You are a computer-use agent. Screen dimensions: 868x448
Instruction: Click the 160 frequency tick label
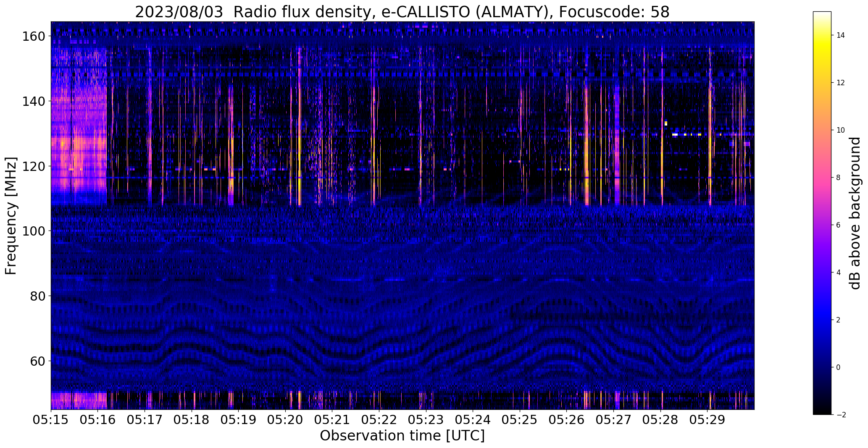tap(33, 37)
